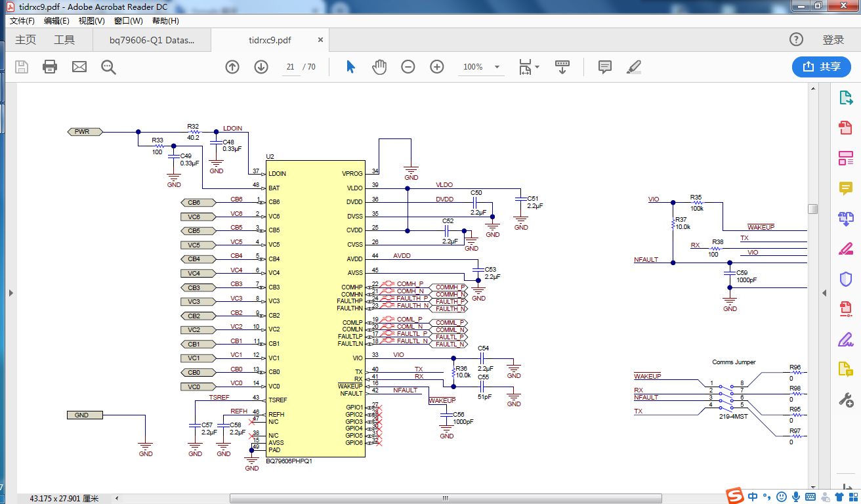
Task: Select the arrow selection tool
Action: 350,67
